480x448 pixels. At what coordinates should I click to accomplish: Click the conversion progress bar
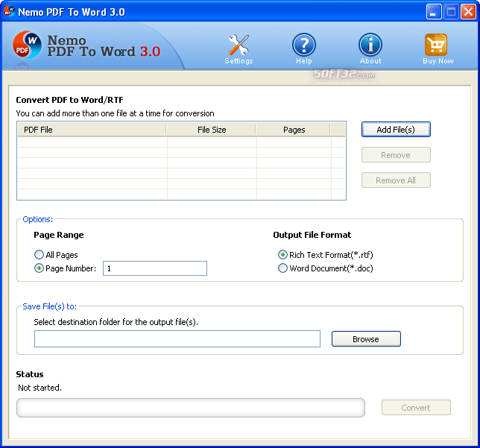point(191,408)
